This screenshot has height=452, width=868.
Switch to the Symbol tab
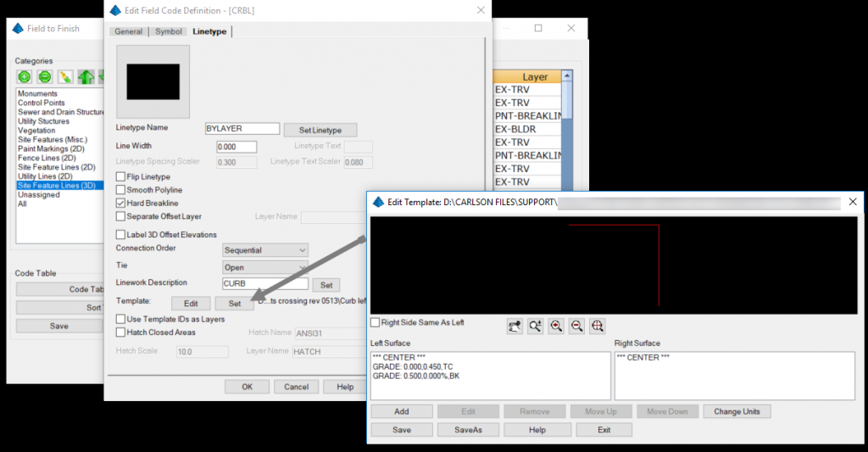(x=169, y=31)
